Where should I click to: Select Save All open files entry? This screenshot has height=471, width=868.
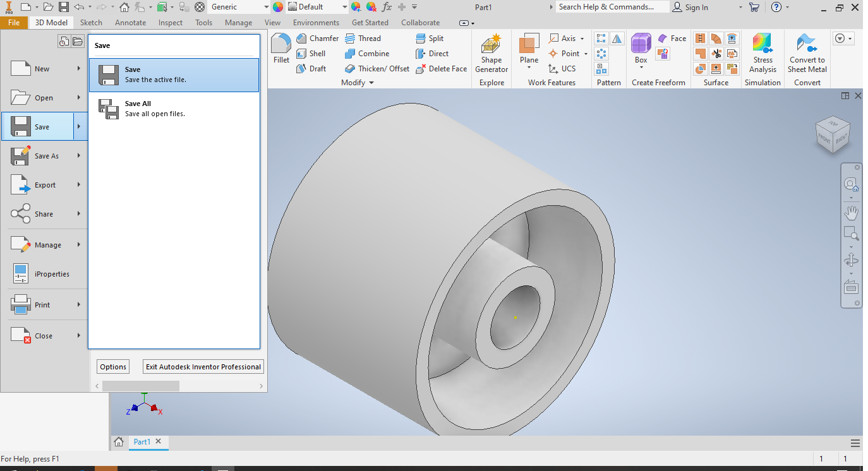coord(174,109)
